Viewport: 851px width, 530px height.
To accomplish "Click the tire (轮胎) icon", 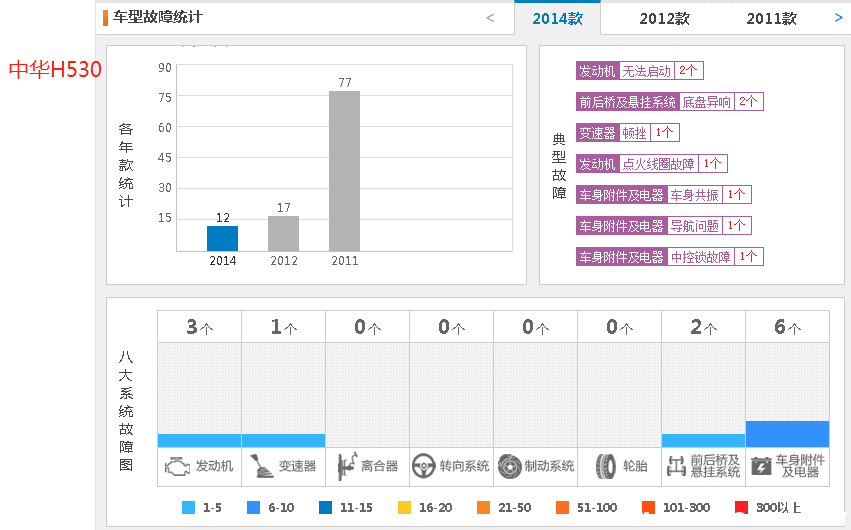I will click(x=605, y=466).
